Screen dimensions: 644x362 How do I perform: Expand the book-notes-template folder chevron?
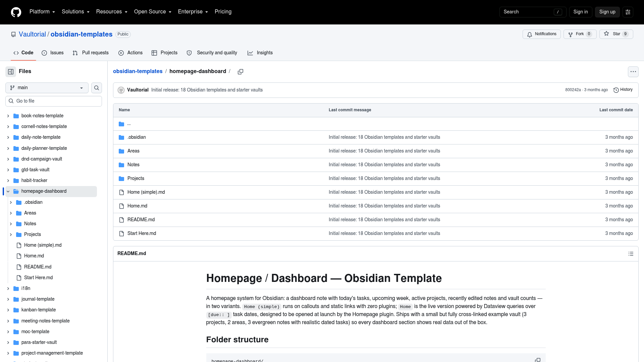(x=8, y=116)
